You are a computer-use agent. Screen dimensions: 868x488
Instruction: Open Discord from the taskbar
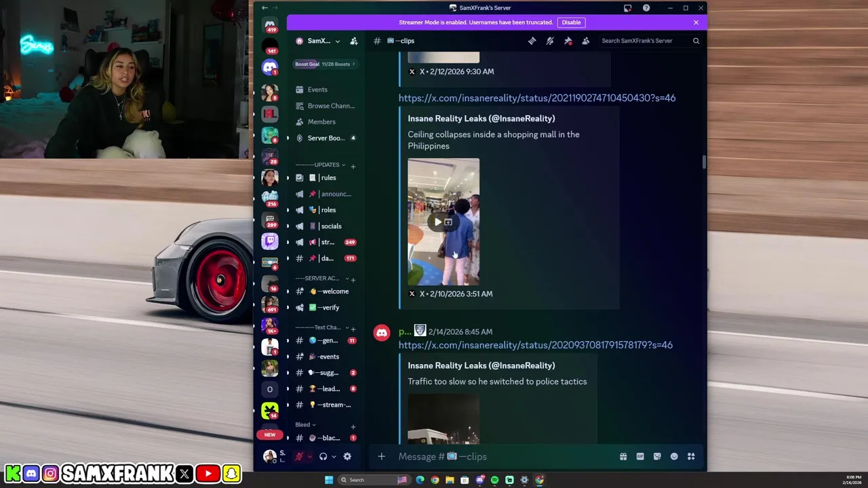pos(479,480)
